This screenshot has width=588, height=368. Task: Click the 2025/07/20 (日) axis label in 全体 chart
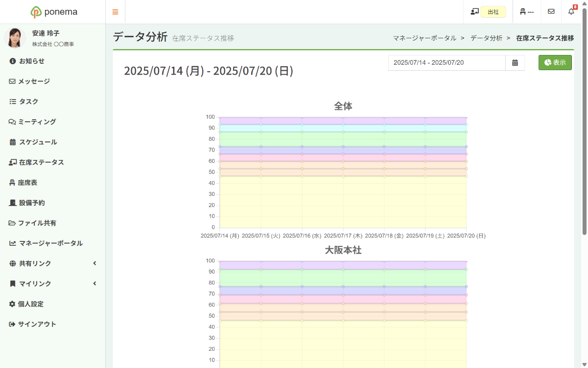pos(466,236)
